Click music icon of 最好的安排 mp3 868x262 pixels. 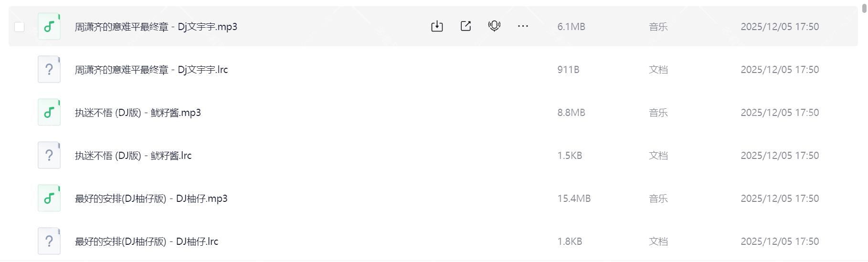click(x=49, y=199)
